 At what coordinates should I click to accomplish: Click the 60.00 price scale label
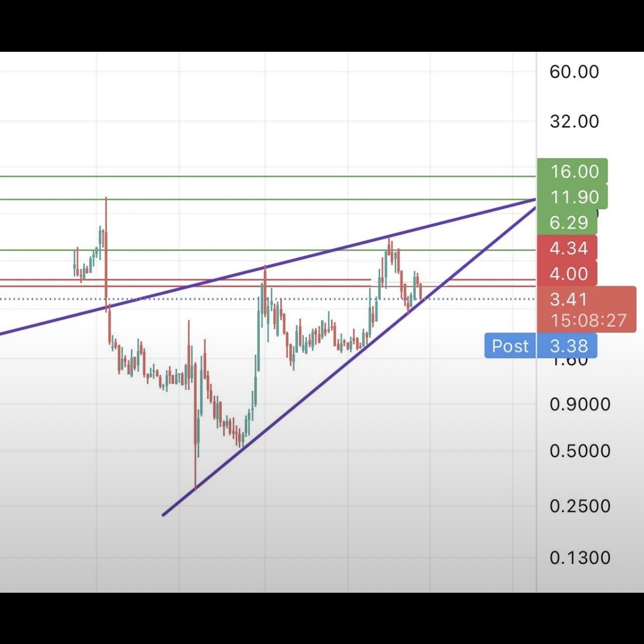click(574, 72)
